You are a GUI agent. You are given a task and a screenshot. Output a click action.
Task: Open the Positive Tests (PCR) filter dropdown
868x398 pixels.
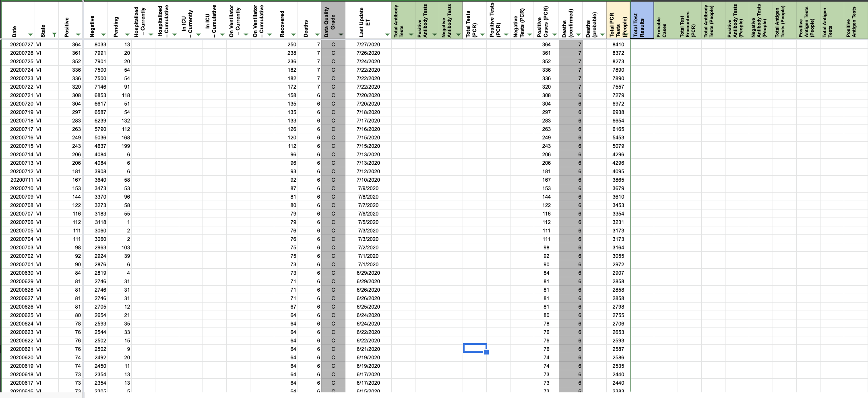506,35
